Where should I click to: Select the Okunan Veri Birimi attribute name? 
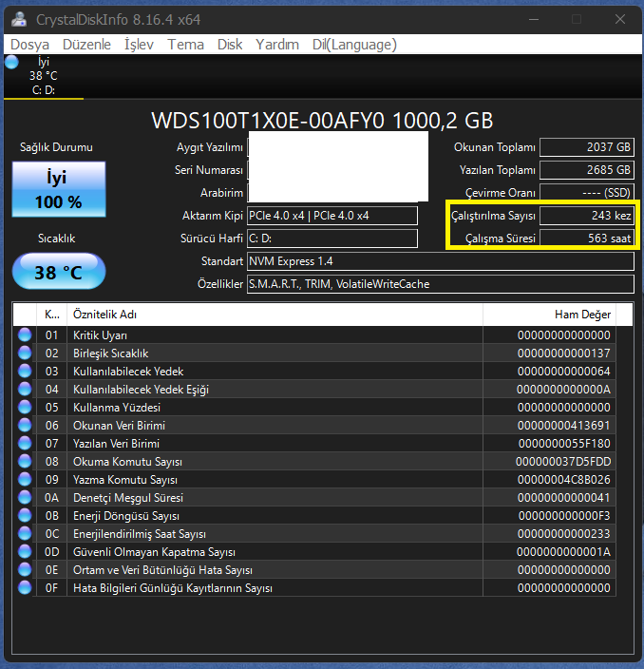tap(119, 426)
